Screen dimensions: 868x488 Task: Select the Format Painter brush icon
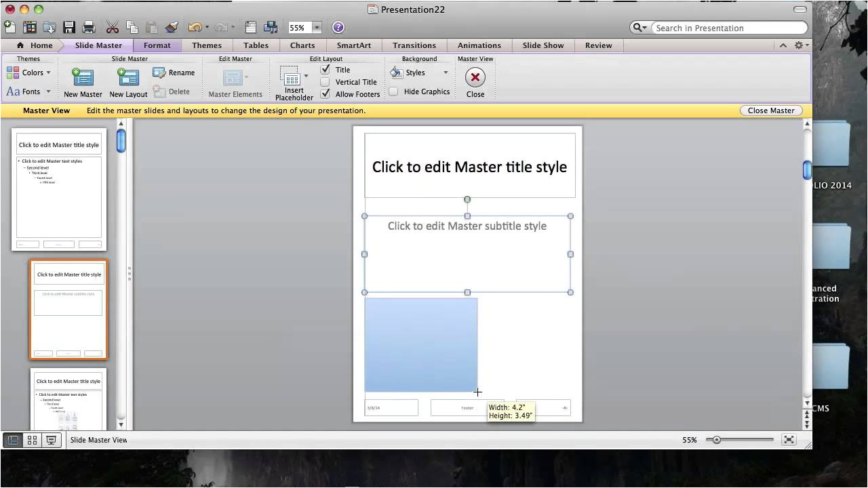coord(172,28)
